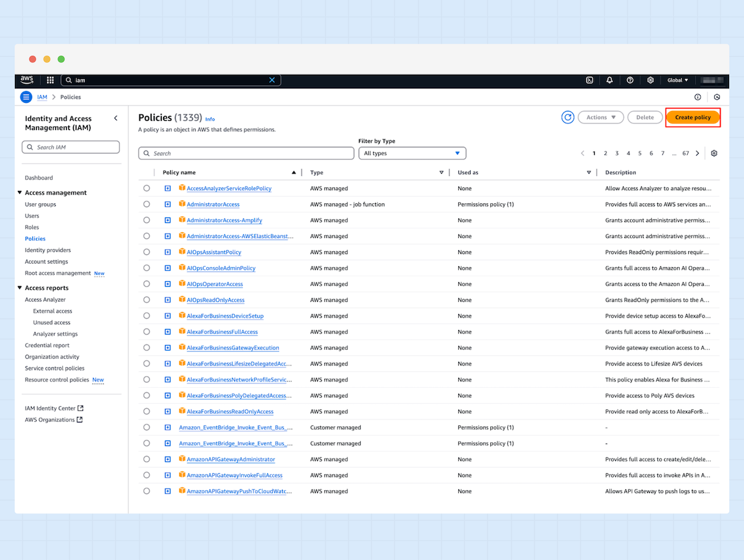Open AWS Organizations external link

point(54,419)
